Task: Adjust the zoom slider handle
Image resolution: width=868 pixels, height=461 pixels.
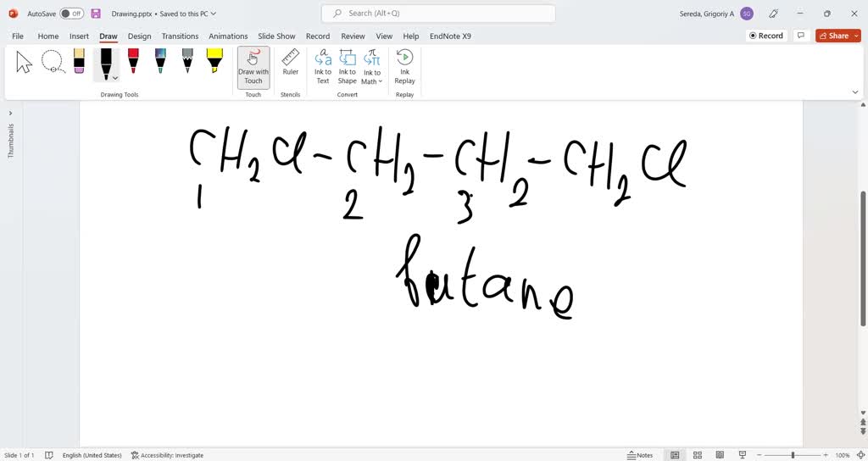Action: 793,455
